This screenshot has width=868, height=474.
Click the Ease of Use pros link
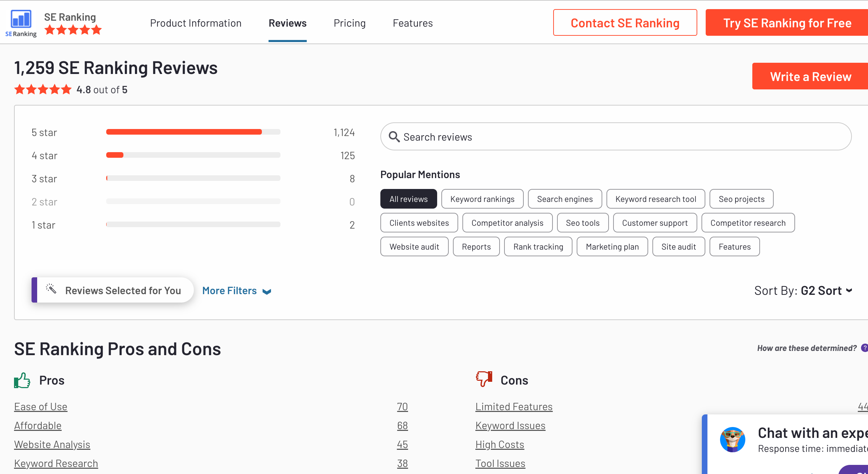point(40,406)
